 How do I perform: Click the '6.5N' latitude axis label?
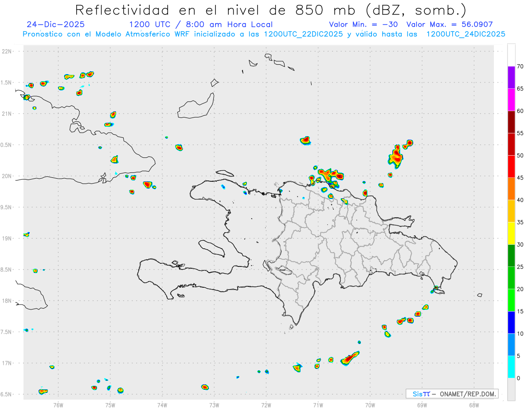[6, 395]
